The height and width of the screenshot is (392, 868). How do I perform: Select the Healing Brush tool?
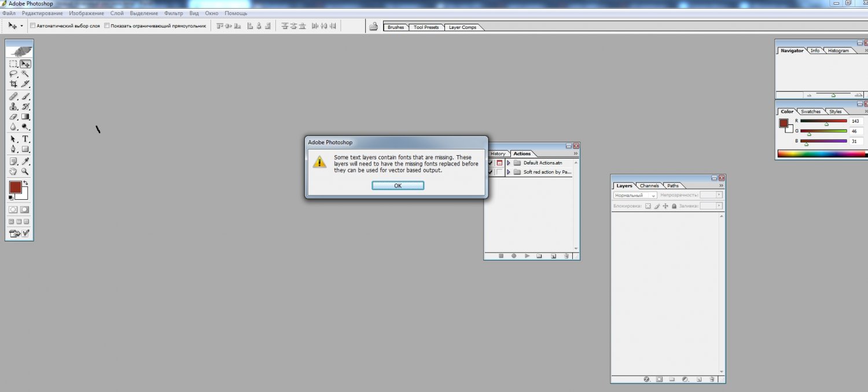click(x=13, y=97)
